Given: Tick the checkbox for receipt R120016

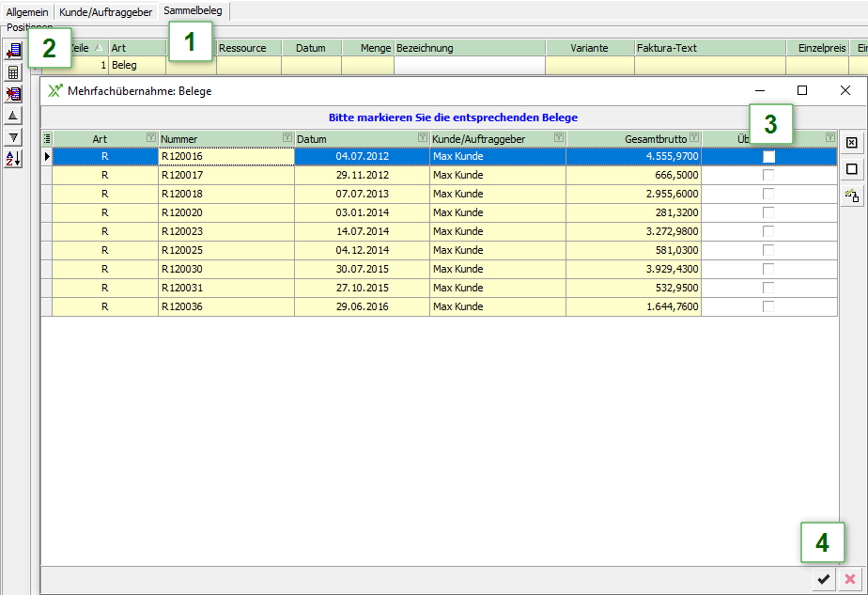Looking at the screenshot, I should 768,157.
